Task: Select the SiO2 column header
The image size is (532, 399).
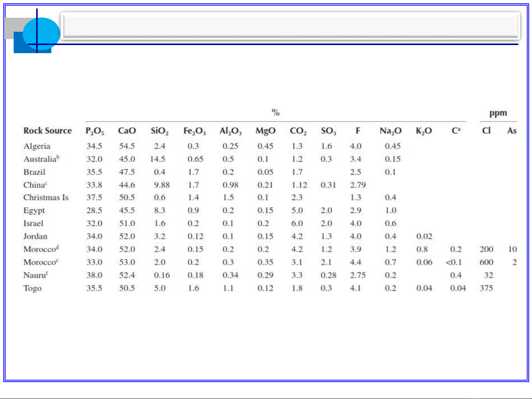Action: coord(159,131)
